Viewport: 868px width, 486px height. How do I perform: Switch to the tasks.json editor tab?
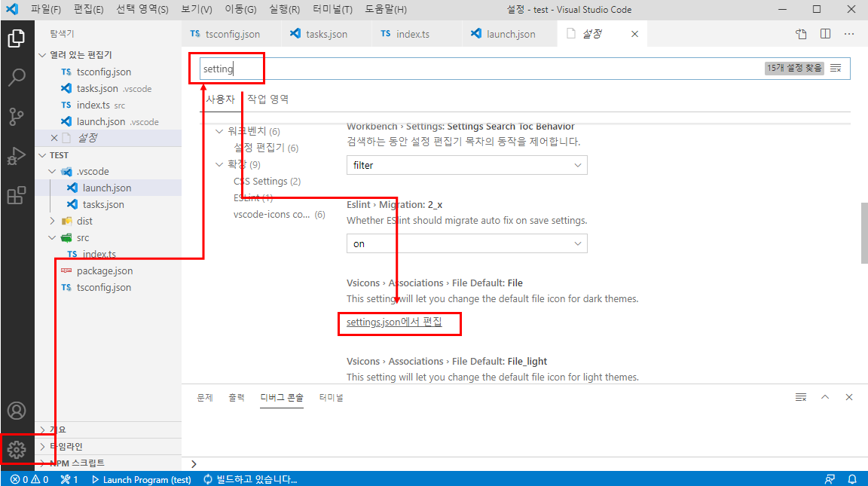[325, 34]
